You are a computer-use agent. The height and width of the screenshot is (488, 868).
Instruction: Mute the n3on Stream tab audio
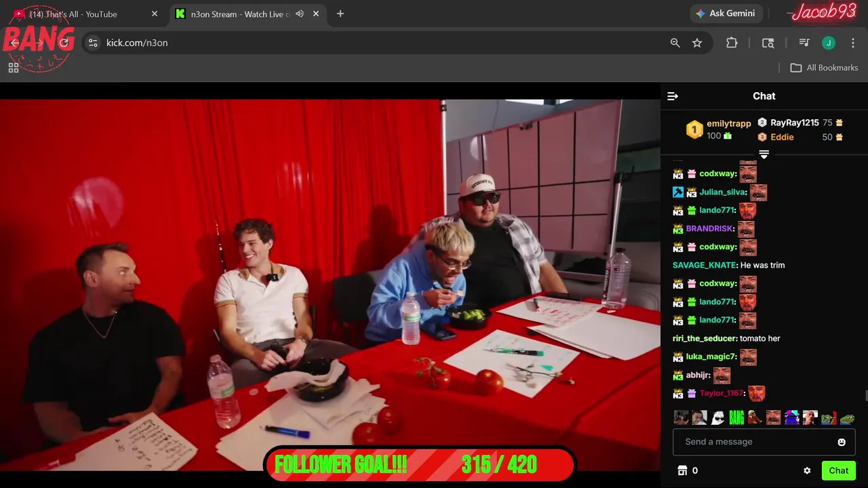point(300,14)
